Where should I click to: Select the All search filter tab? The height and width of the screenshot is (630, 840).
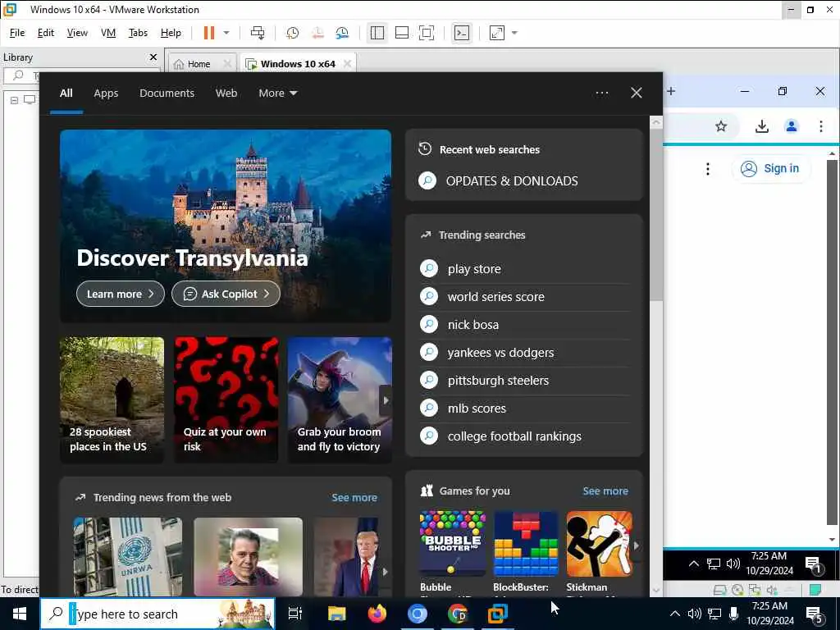click(x=66, y=94)
